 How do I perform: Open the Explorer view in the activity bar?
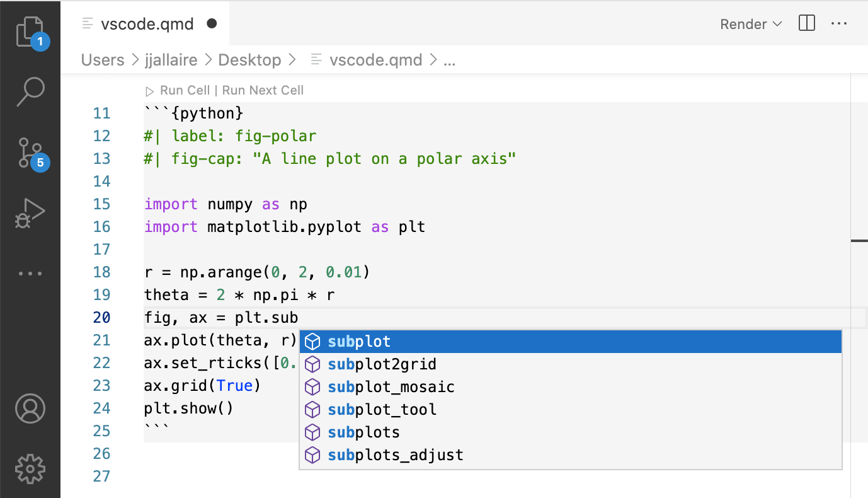point(30,30)
